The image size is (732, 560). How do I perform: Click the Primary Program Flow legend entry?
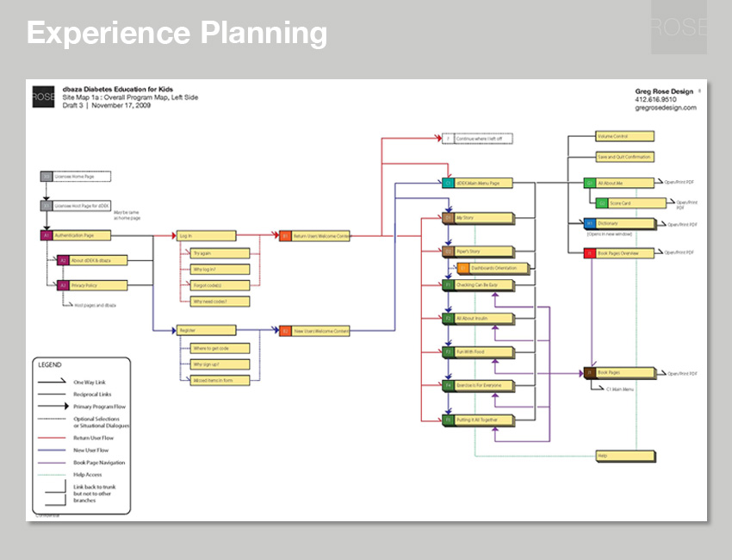[x=99, y=407]
